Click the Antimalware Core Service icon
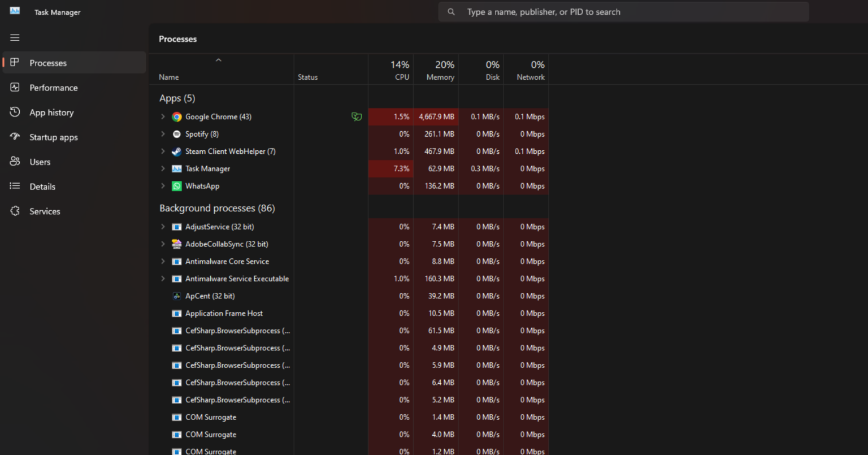 177,262
